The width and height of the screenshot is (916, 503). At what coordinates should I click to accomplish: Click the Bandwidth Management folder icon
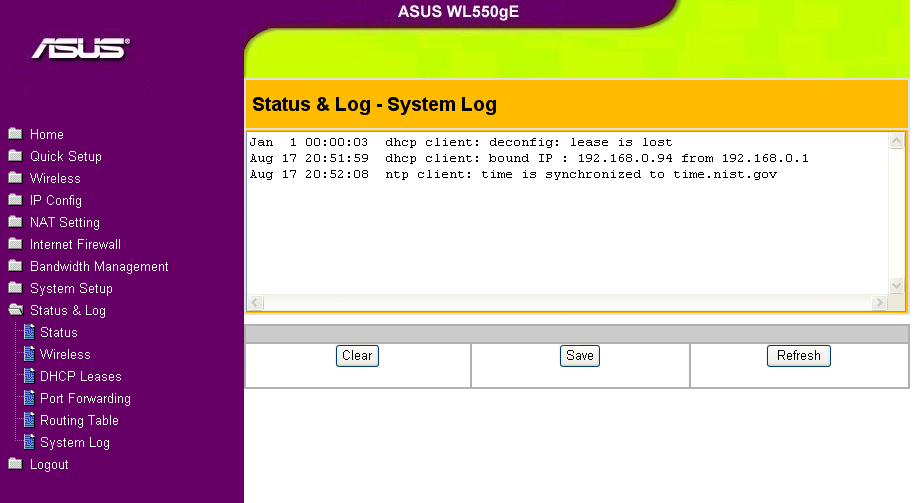(x=16, y=266)
